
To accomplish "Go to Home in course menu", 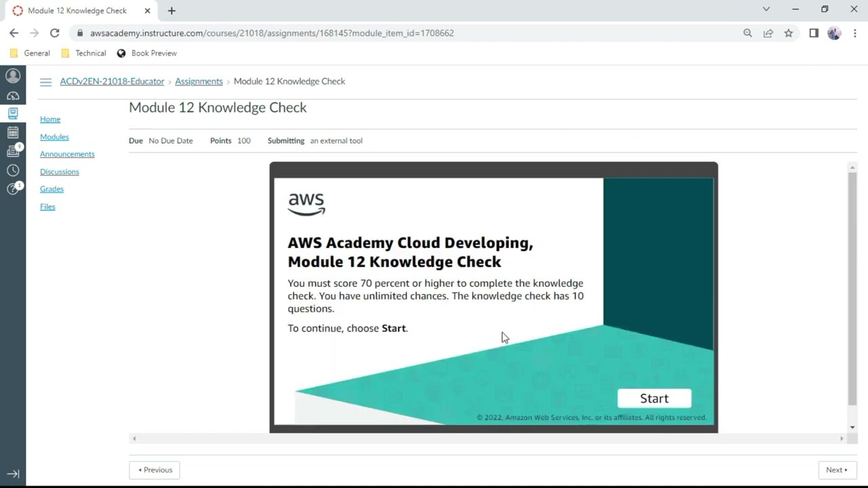I will (50, 119).
